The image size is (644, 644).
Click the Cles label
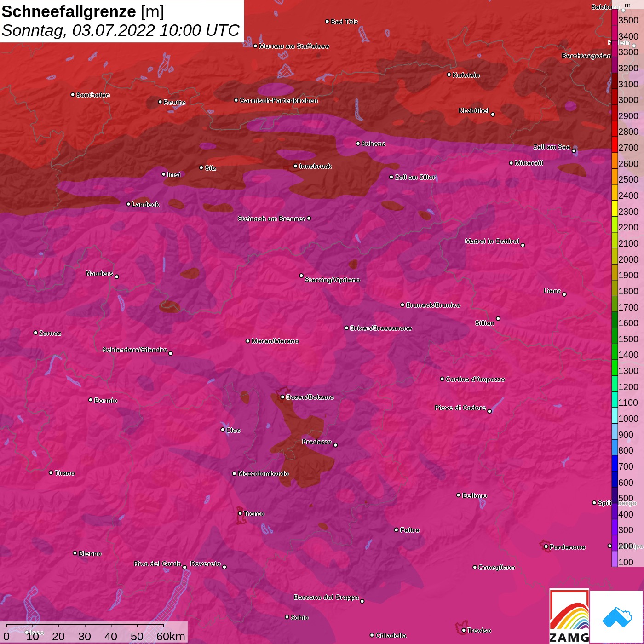pyautogui.click(x=233, y=430)
